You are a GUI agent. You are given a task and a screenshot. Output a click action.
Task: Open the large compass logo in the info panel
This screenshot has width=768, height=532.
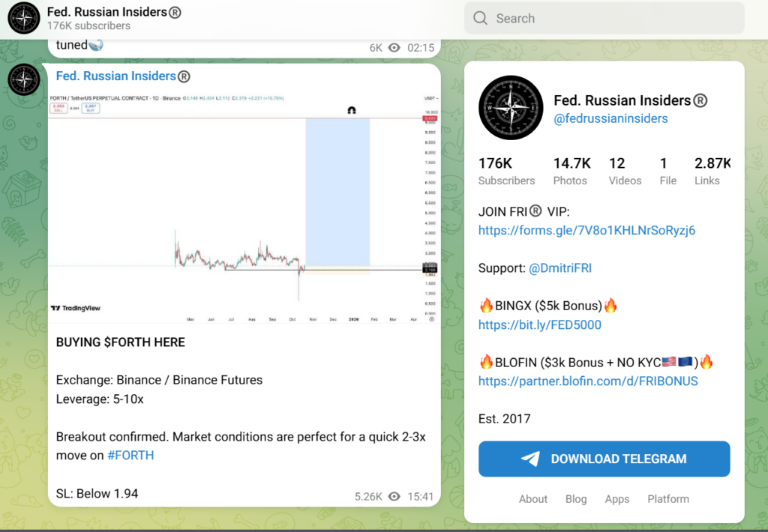tap(510, 108)
